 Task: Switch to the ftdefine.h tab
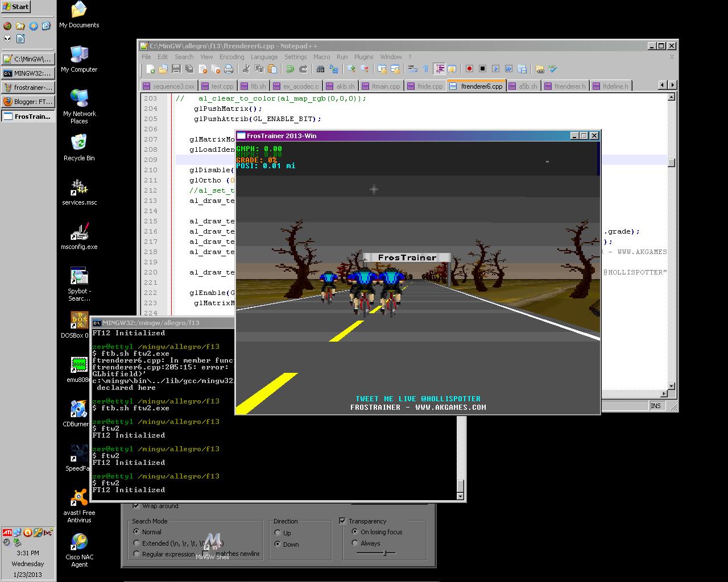click(611, 86)
